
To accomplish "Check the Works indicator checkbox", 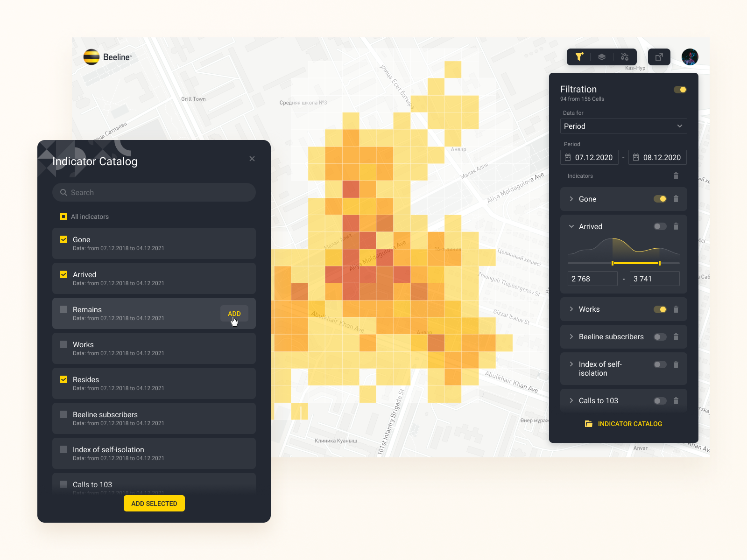I will 63,344.
